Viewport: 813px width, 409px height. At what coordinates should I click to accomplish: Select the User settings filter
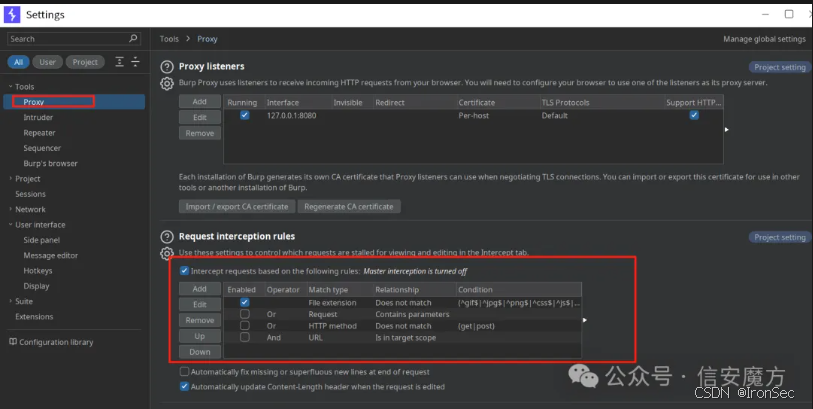pos(47,62)
